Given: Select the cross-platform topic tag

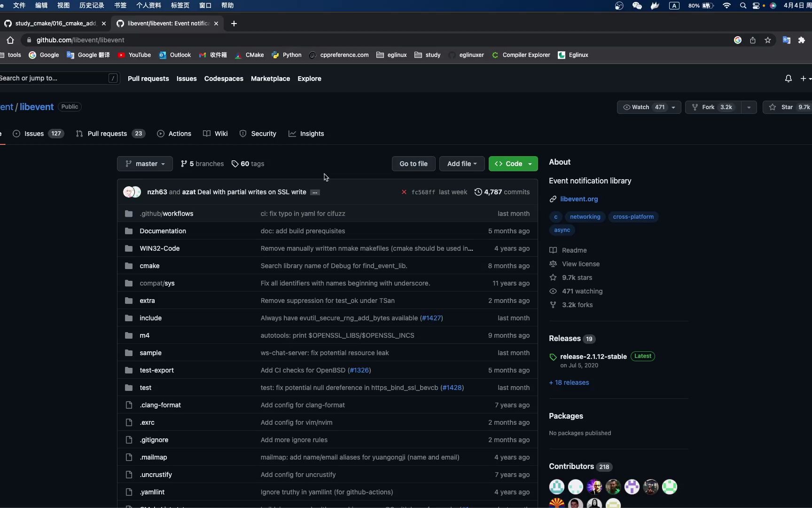Looking at the screenshot, I should point(633,217).
